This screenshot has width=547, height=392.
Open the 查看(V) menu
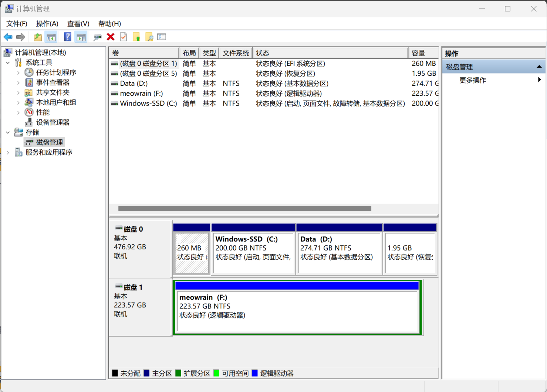click(78, 24)
